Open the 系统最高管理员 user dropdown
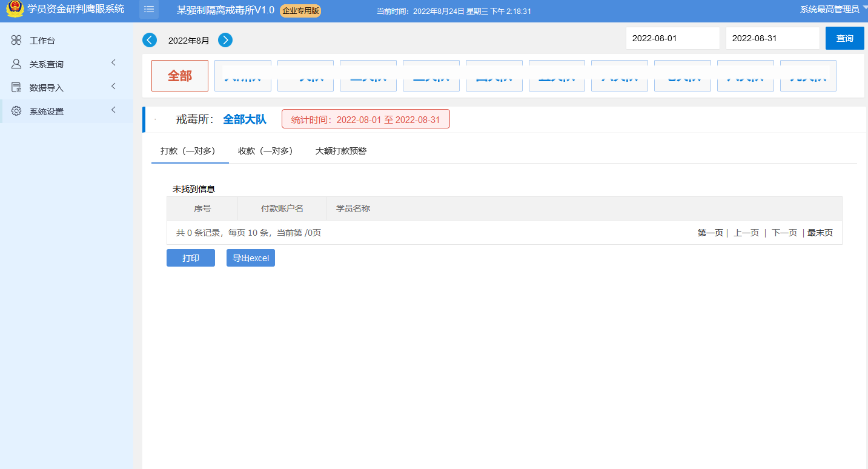Viewport: 868px width, 469px height. [x=833, y=9]
